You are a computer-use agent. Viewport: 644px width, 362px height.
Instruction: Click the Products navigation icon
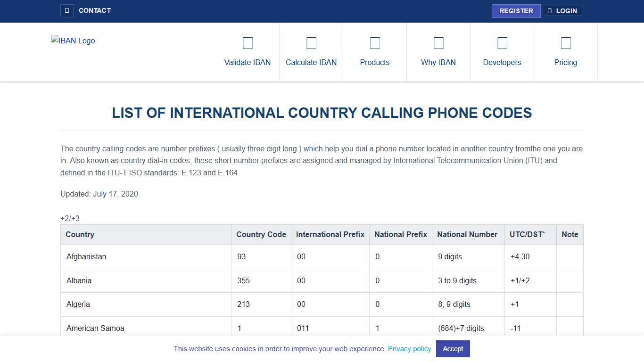tap(375, 42)
